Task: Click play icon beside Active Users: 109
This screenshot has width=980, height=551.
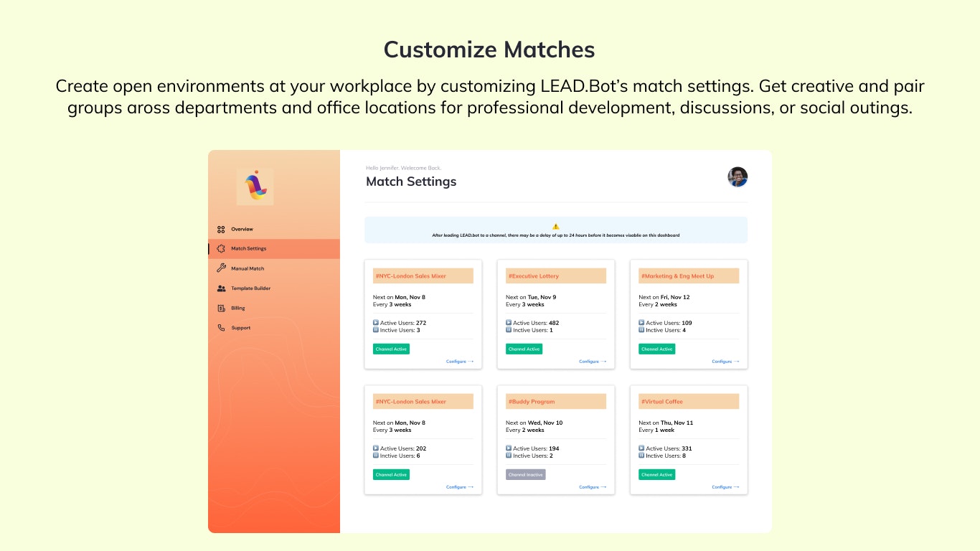Action: tap(641, 323)
